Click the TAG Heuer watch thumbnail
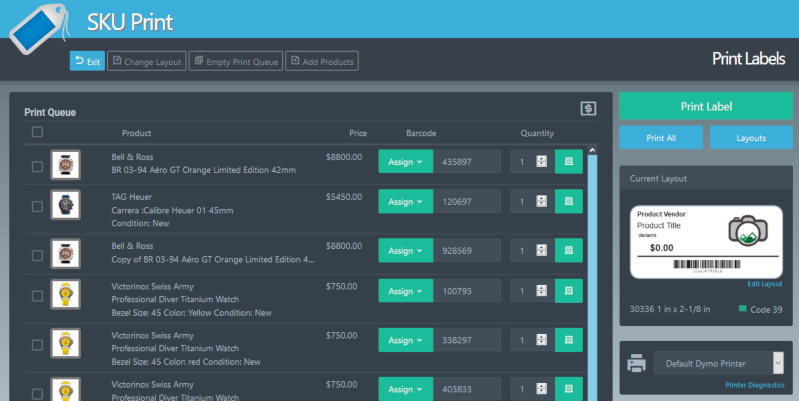 click(x=65, y=205)
